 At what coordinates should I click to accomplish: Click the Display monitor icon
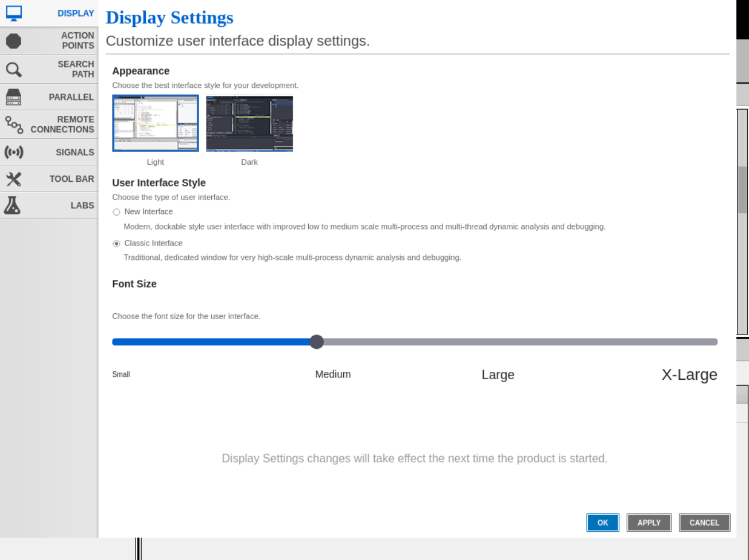(x=14, y=13)
